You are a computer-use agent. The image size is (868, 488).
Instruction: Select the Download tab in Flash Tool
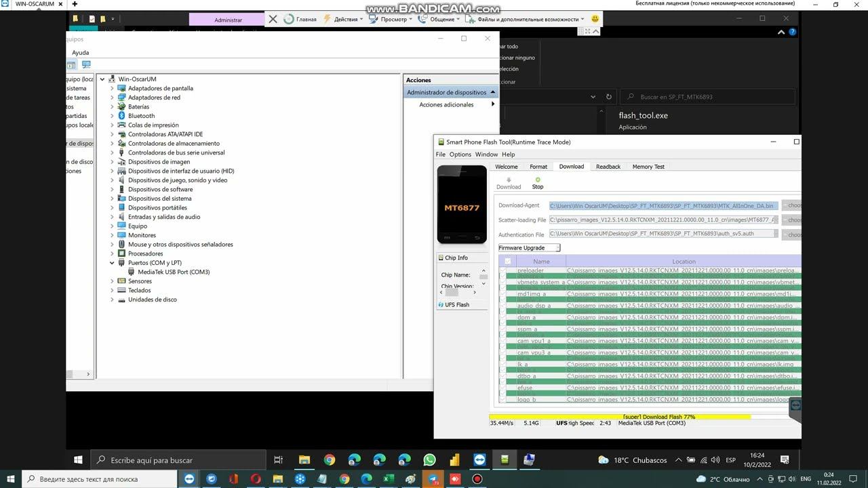pos(572,167)
